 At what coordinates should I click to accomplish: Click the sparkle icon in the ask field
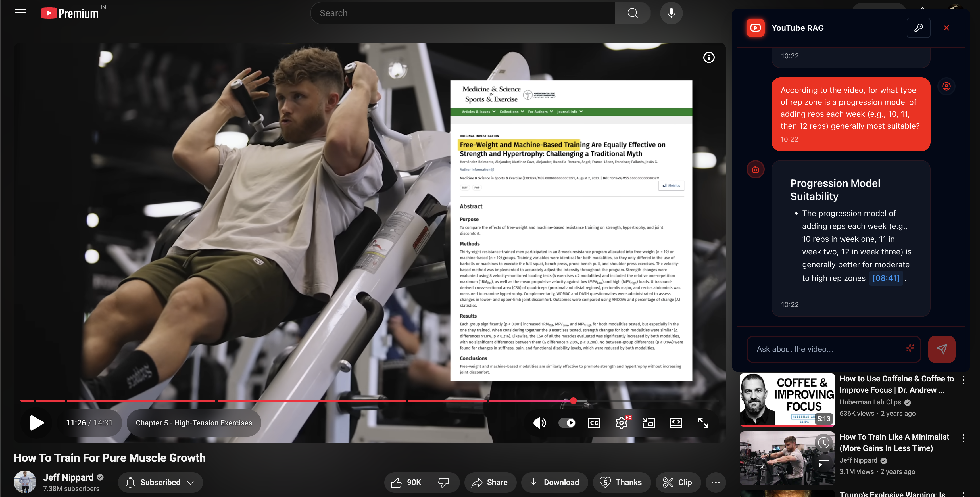(910, 349)
